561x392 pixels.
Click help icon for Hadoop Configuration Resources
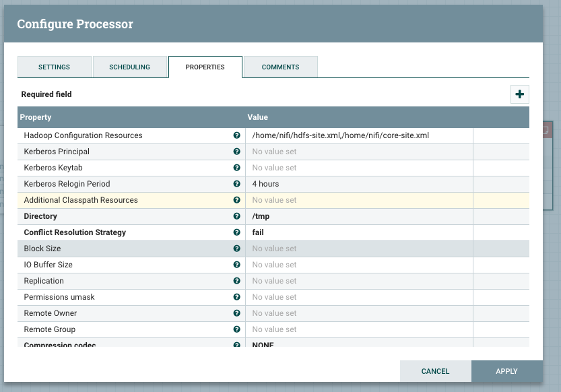[236, 135]
